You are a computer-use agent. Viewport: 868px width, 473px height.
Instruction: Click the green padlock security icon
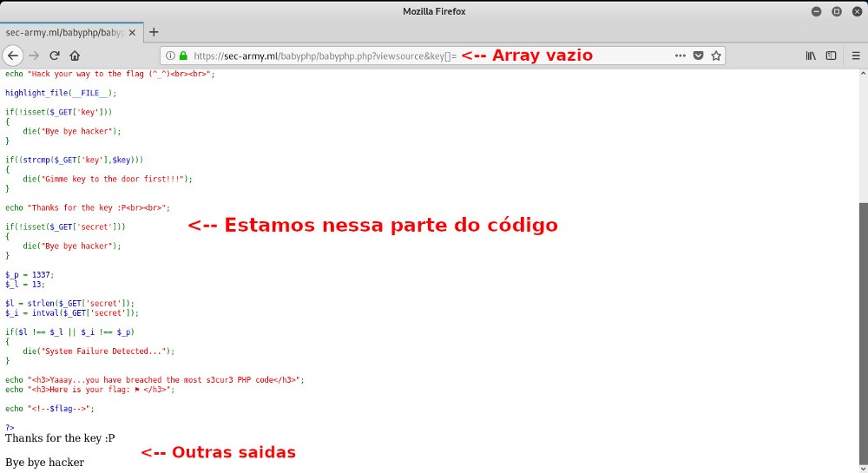pyautogui.click(x=183, y=56)
